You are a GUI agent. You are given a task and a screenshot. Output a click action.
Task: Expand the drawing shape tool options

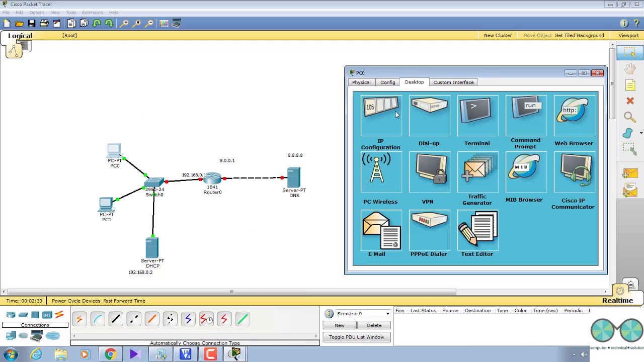pyautogui.click(x=641, y=133)
